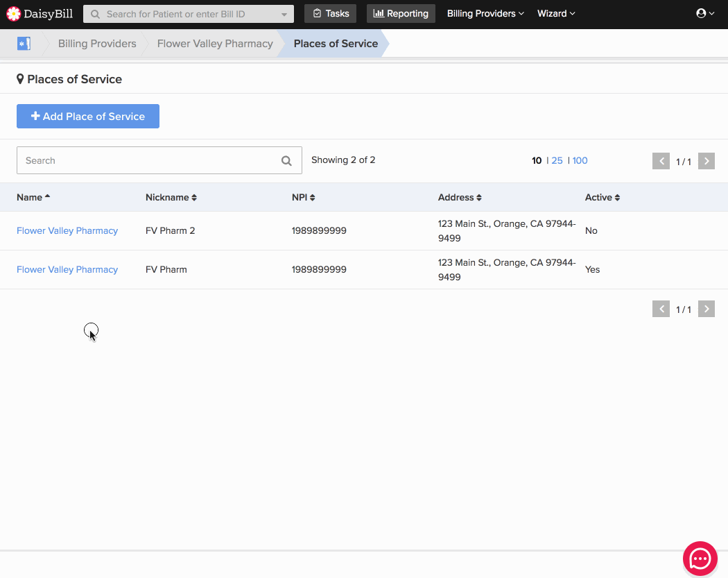This screenshot has height=578, width=728.
Task: Sort table by Active column
Action: [603, 198]
